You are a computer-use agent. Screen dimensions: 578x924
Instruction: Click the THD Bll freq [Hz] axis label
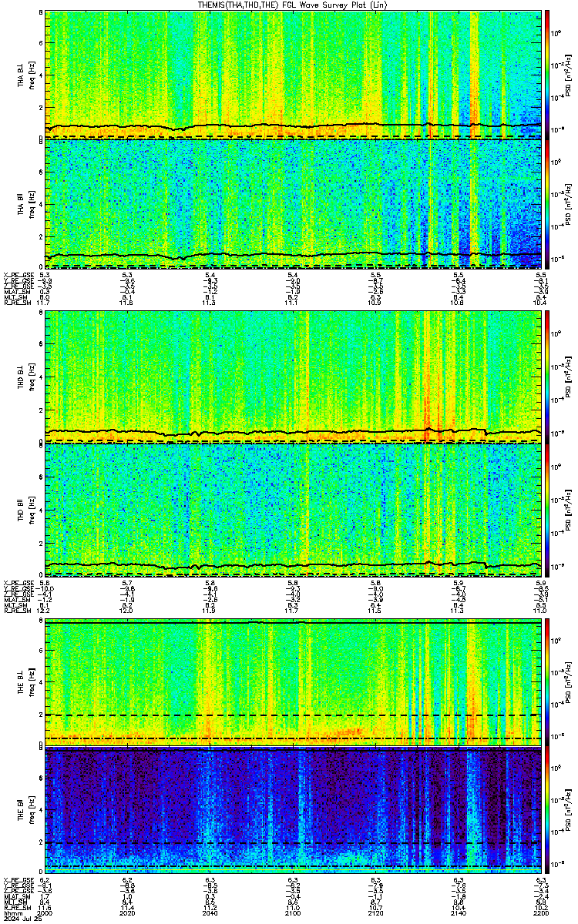[31, 510]
